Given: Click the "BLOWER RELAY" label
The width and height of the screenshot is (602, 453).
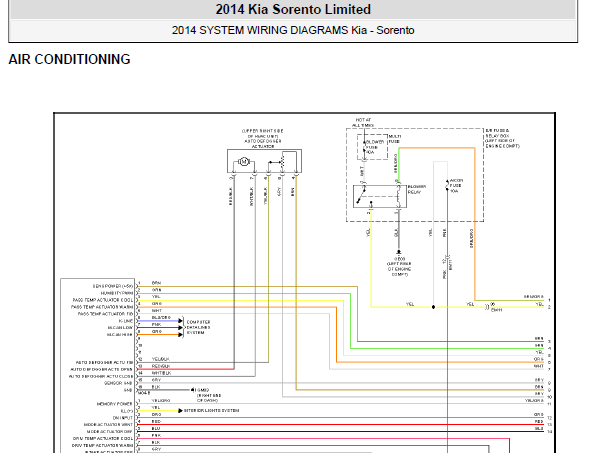Looking at the screenshot, I should coord(417,189).
